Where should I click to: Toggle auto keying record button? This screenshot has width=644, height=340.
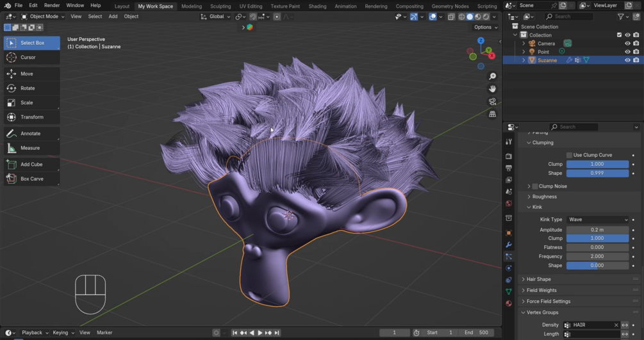pos(216,332)
